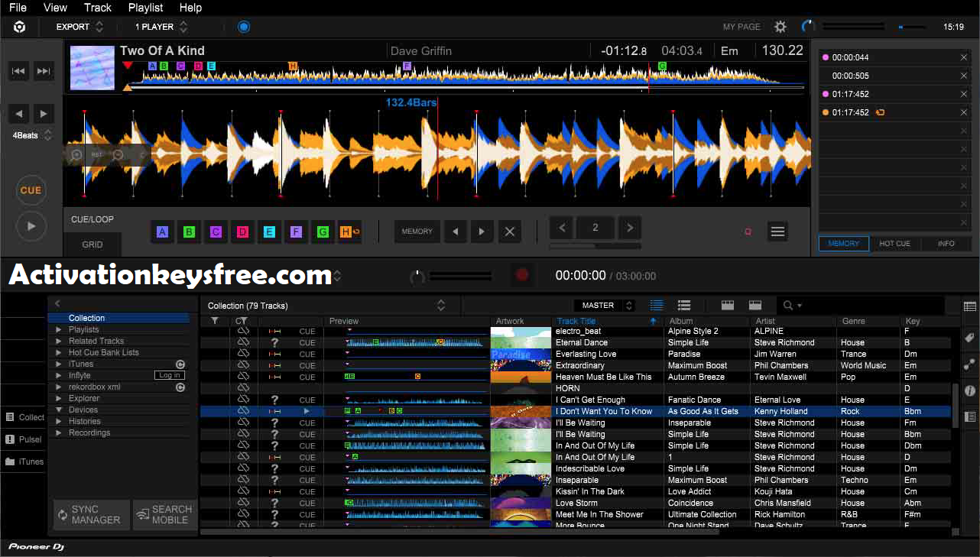Trigger hot cue loop pad H
The width and height of the screenshot is (980, 557).
[x=349, y=232]
